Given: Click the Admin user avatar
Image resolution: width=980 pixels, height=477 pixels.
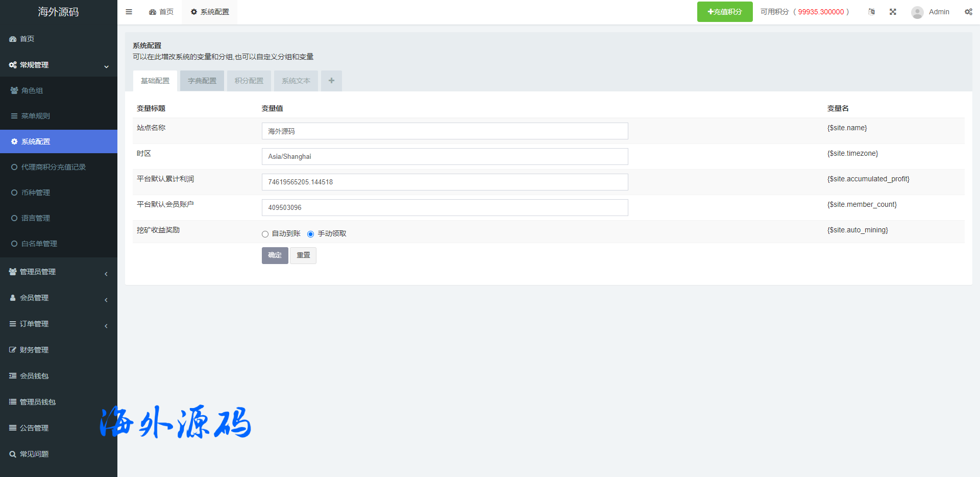Looking at the screenshot, I should pyautogui.click(x=917, y=12).
